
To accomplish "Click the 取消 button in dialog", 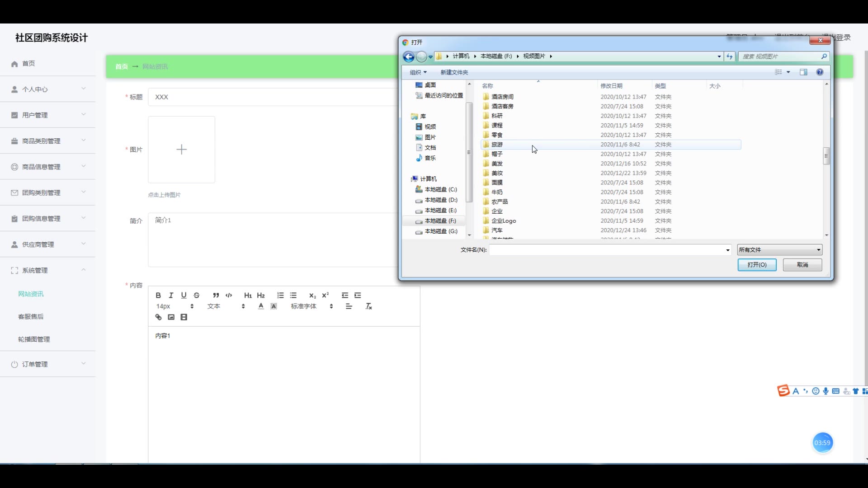I will 802,265.
